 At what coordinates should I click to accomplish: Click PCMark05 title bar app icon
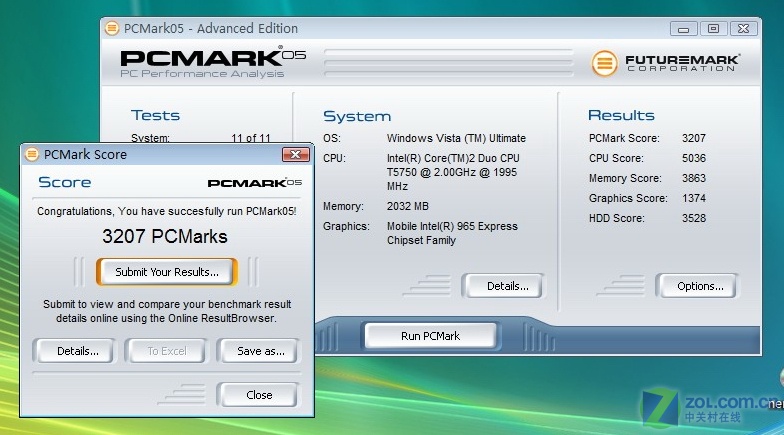point(112,28)
